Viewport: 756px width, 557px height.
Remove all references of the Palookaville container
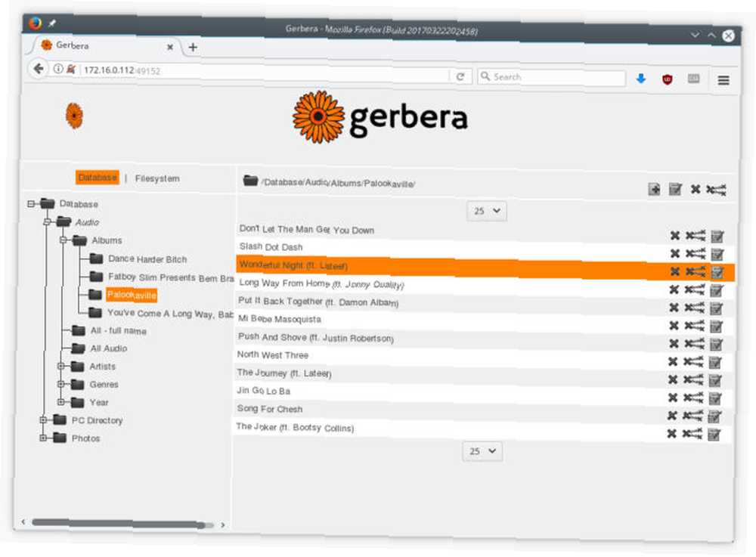(716, 190)
